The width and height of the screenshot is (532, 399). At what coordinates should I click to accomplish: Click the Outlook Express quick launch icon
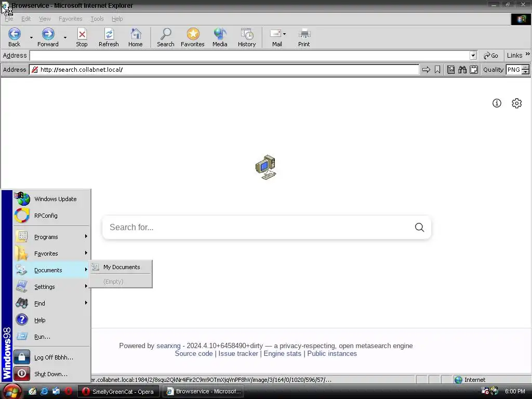pyautogui.click(x=56, y=391)
